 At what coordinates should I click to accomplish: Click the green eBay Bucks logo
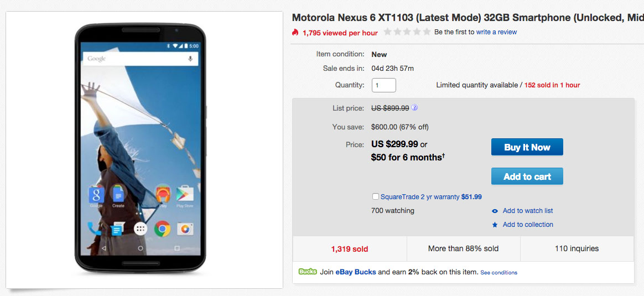click(x=308, y=272)
